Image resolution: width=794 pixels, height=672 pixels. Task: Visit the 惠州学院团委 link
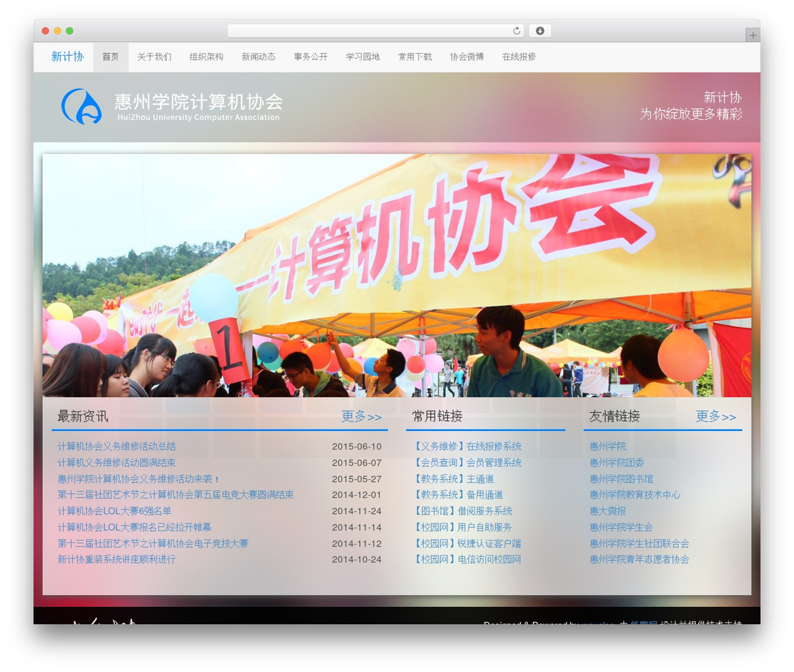click(x=617, y=462)
